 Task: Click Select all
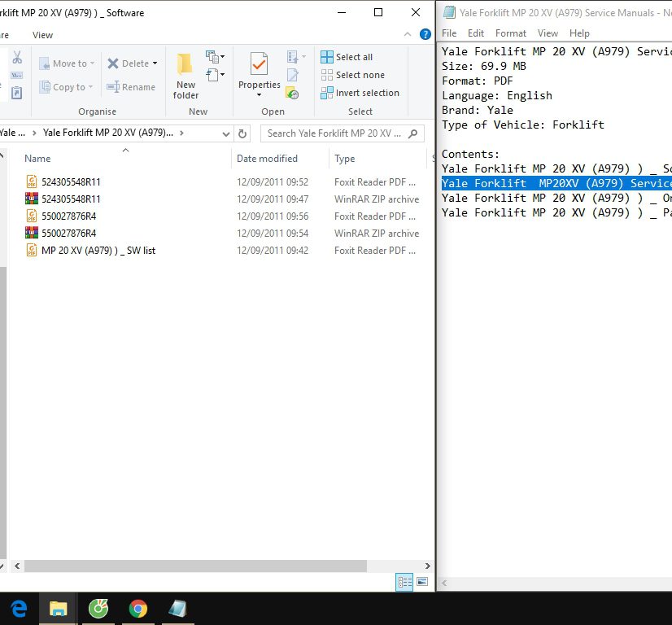(x=347, y=57)
